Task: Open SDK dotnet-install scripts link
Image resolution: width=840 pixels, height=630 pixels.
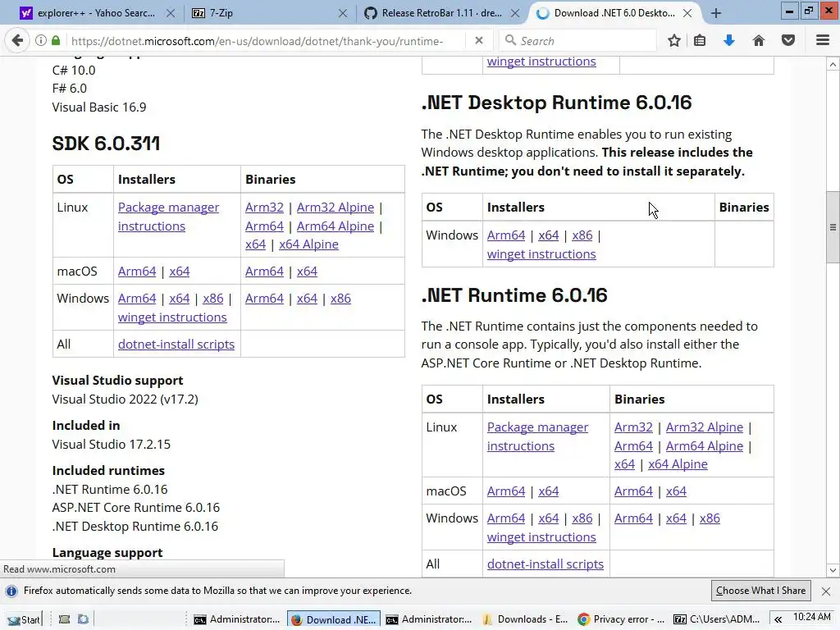Action: click(x=176, y=345)
